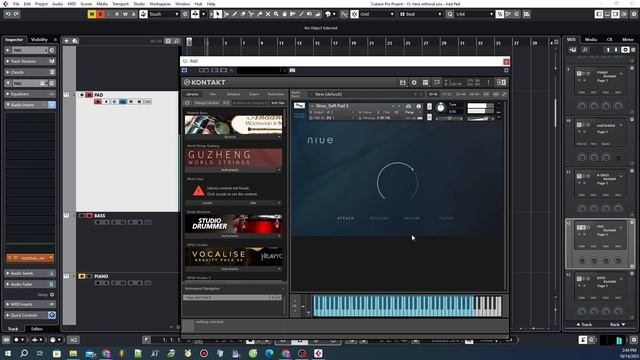Click warning triangle library not found

tap(198, 191)
